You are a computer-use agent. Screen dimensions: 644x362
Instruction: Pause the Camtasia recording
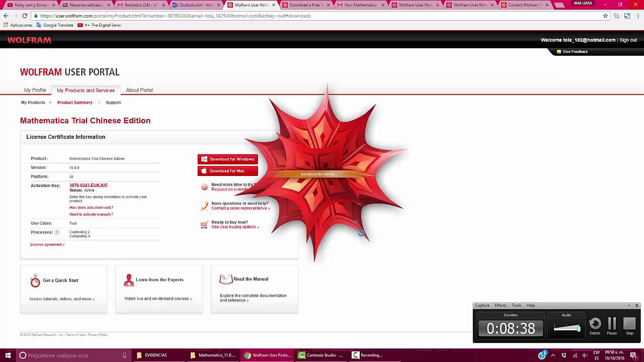pos(612,323)
